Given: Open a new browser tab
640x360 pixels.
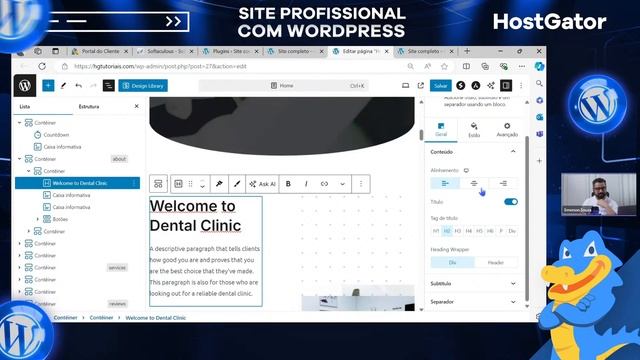Looking at the screenshot, I should pyautogui.click(x=467, y=51).
